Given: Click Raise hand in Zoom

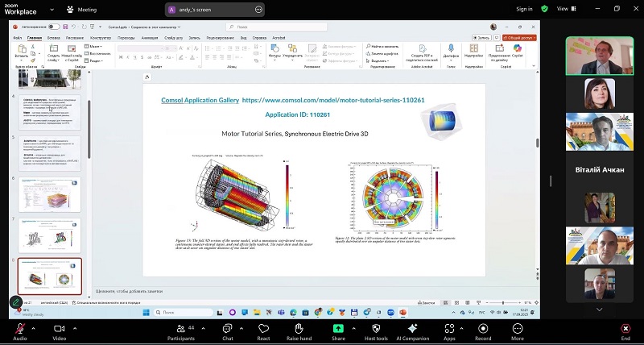Looking at the screenshot, I should pyautogui.click(x=299, y=331).
